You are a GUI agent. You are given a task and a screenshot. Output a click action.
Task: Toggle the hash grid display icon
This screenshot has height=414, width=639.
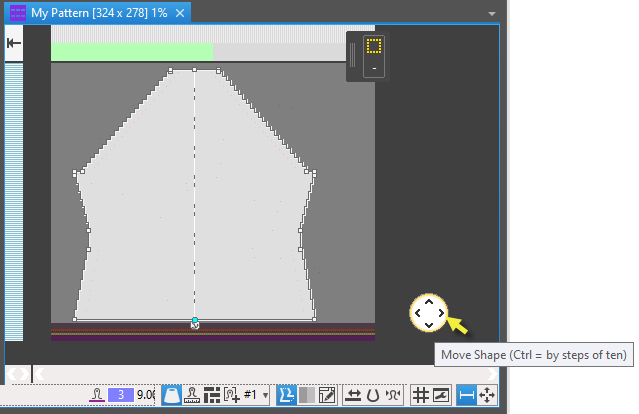point(421,395)
